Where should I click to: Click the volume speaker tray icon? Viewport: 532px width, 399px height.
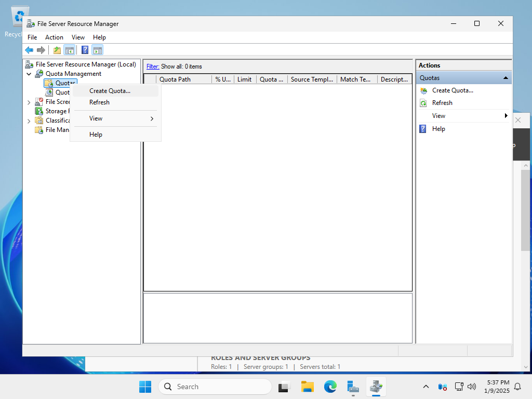(472, 387)
